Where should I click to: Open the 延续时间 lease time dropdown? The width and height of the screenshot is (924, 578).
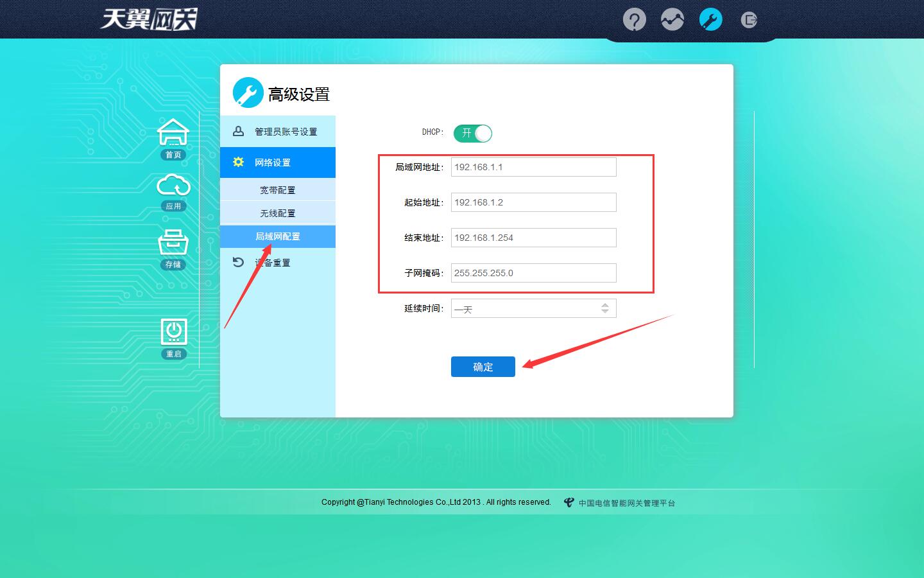[x=534, y=308]
